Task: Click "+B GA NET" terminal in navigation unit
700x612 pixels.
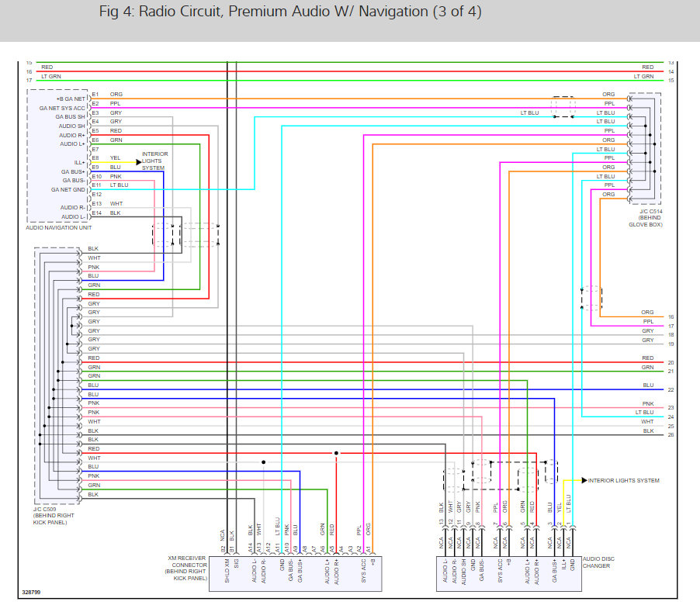Action: 71,99
